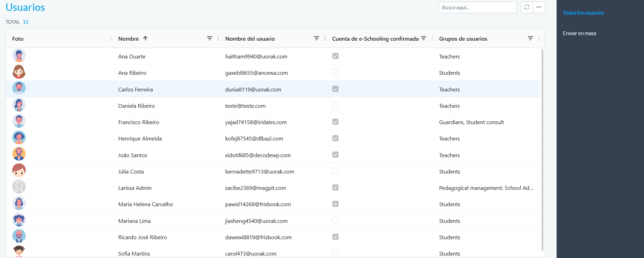Click sort arrow next to Nombre header
Image resolution: width=644 pixels, height=258 pixels.
pos(145,39)
